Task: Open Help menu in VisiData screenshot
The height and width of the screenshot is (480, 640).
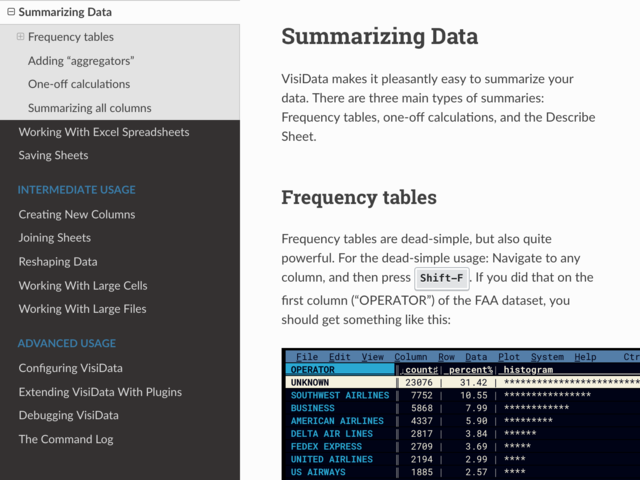Action: pyautogui.click(x=585, y=357)
